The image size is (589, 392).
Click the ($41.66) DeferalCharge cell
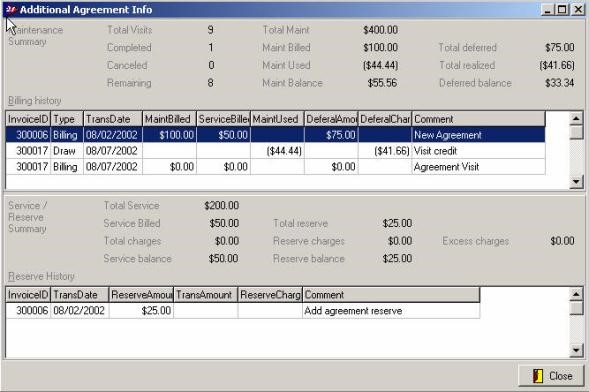coord(385,151)
